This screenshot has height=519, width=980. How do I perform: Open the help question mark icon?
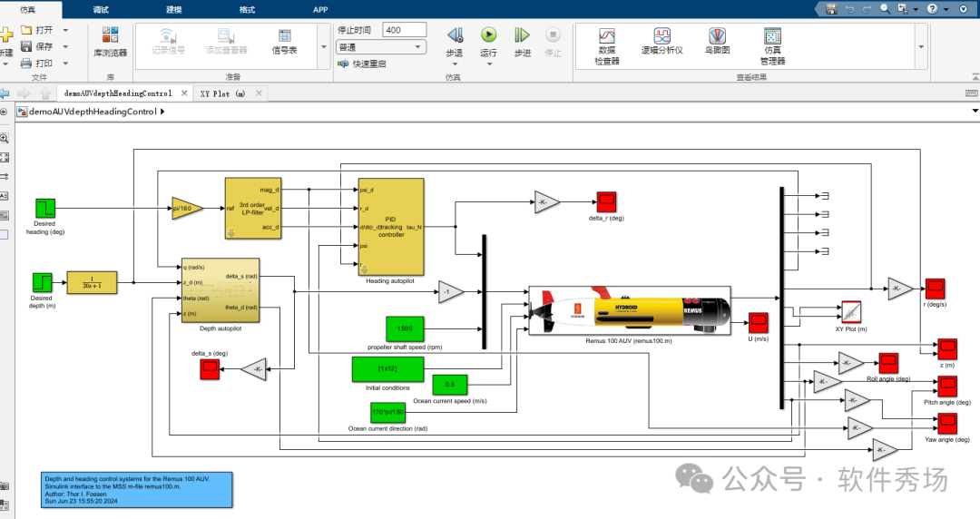tap(932, 9)
